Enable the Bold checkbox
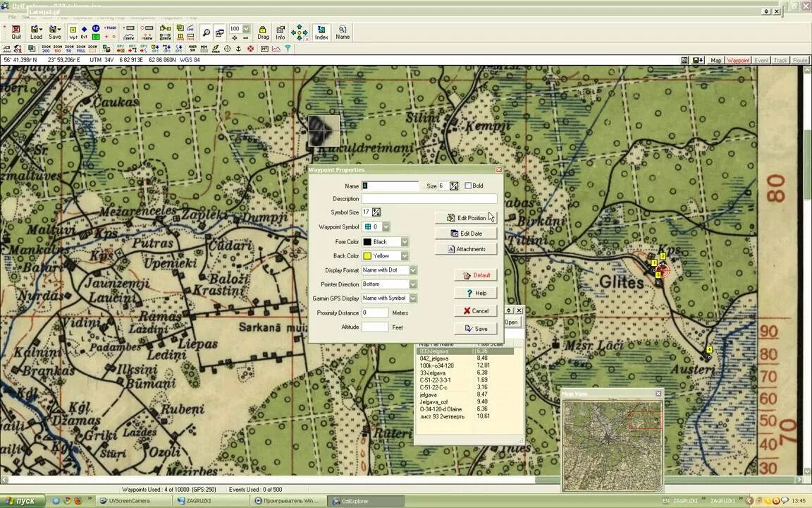Image resolution: width=812 pixels, height=508 pixels. (468, 186)
